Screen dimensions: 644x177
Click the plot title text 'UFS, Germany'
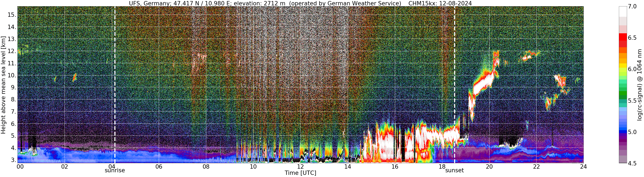pos(150,3)
